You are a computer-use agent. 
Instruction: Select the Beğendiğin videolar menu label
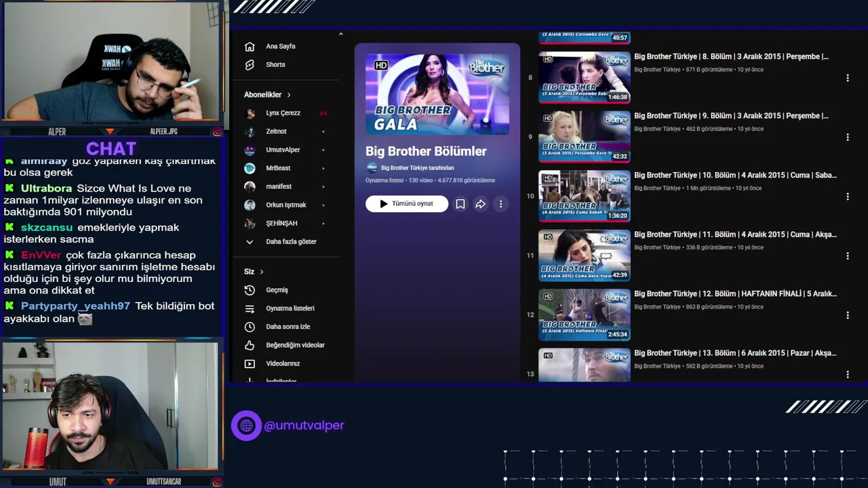pyautogui.click(x=296, y=345)
